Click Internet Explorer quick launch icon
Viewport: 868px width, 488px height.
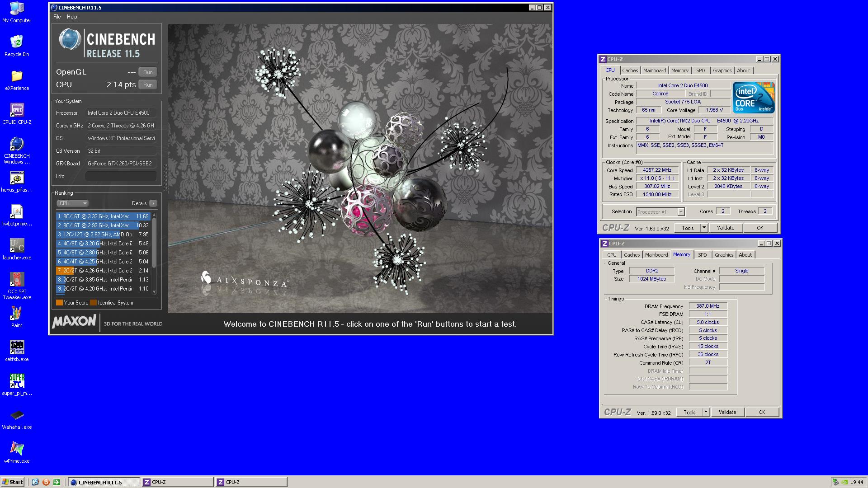[x=35, y=482]
